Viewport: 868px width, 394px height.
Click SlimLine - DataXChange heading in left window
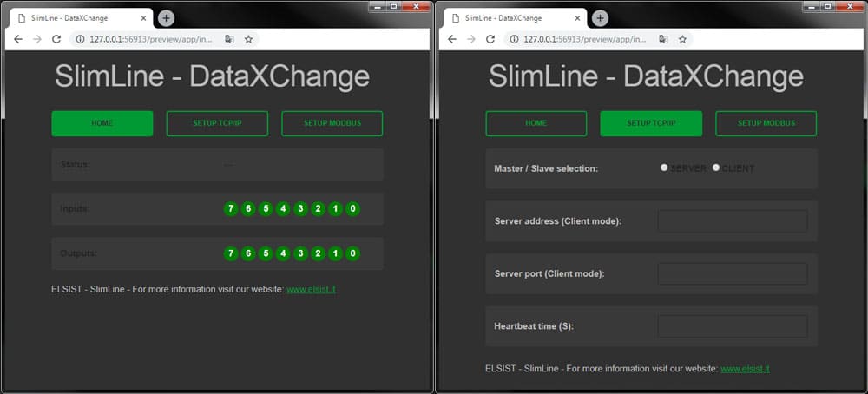(212, 76)
